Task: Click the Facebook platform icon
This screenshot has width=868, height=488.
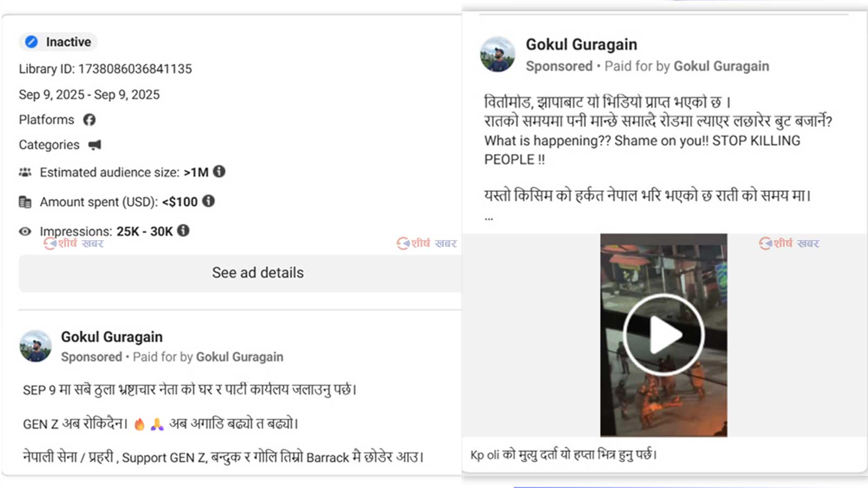Action: (x=90, y=120)
